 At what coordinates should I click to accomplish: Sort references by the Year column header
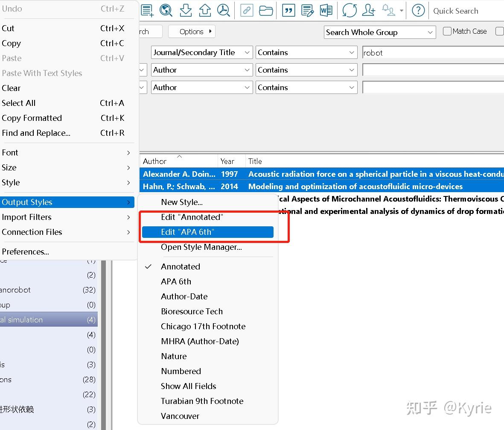click(227, 161)
